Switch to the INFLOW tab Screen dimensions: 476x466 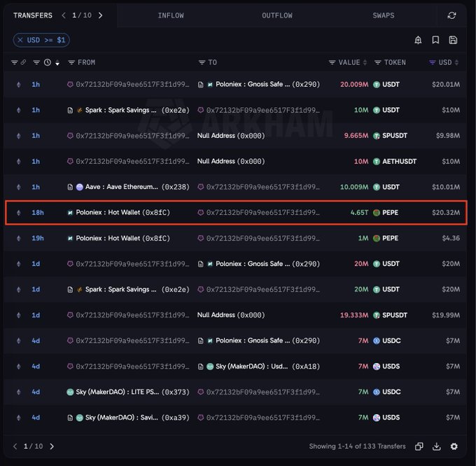coord(171,15)
